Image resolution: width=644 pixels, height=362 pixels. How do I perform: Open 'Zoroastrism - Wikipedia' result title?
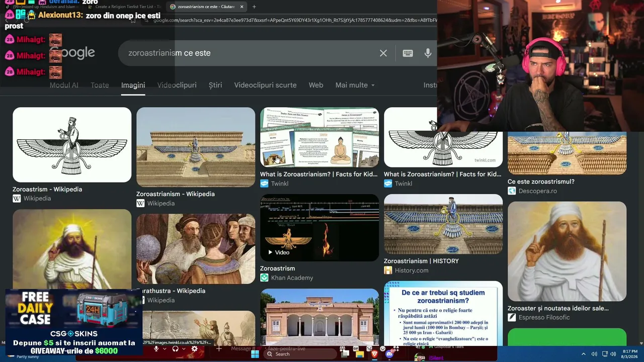point(47,189)
